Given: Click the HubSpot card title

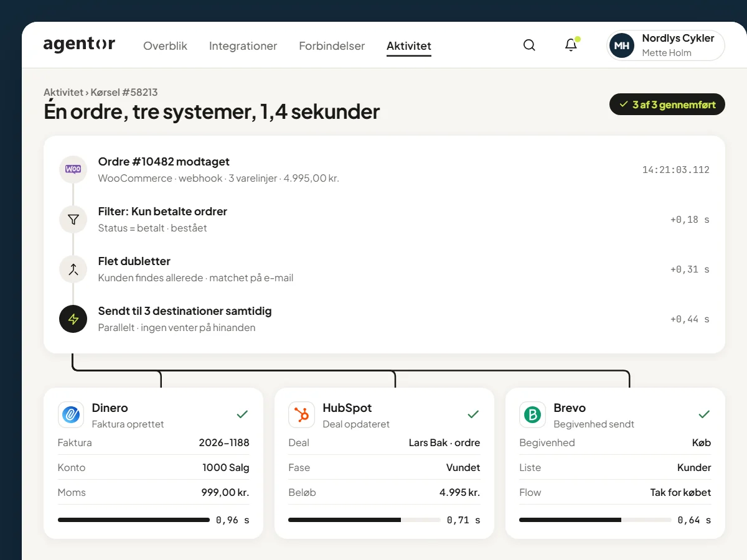Looking at the screenshot, I should (347, 408).
